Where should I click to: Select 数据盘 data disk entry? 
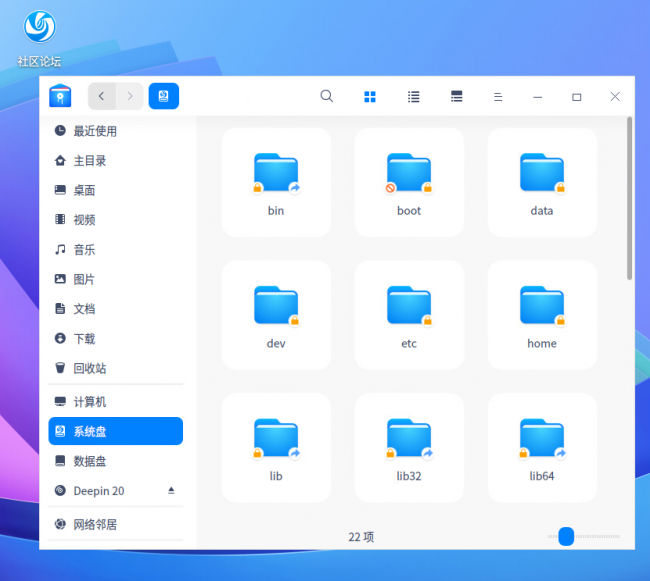116,461
